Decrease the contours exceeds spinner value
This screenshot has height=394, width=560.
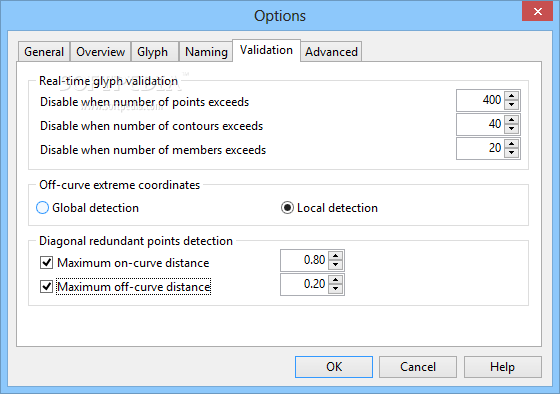[511, 129]
